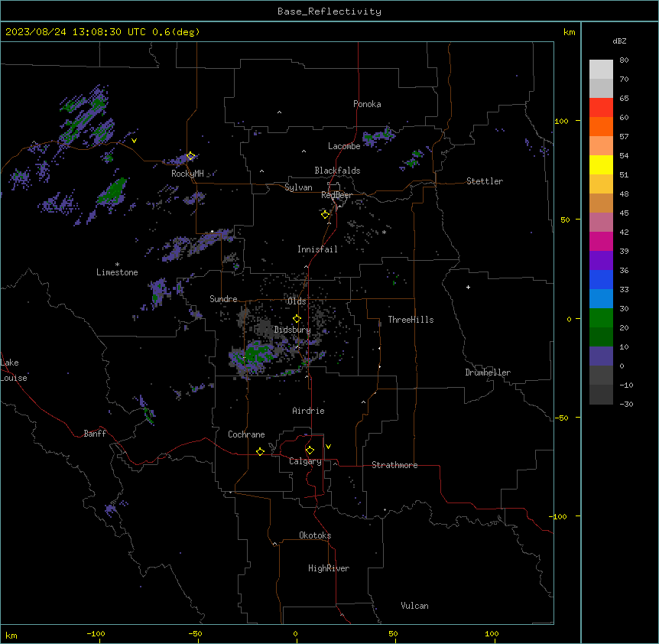
Task: Click the -30 value on the dBZ scale
Action: (x=626, y=404)
